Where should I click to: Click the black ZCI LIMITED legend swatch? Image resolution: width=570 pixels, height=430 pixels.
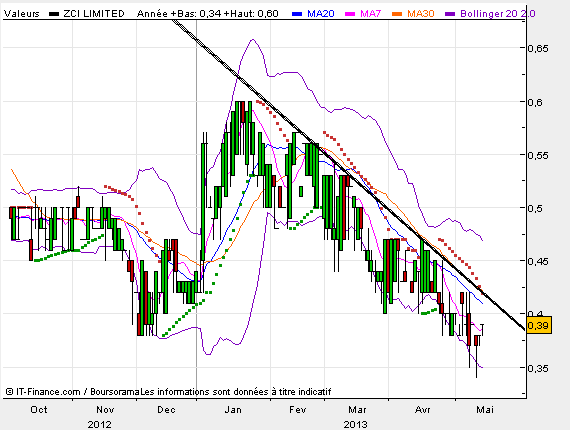click(54, 14)
